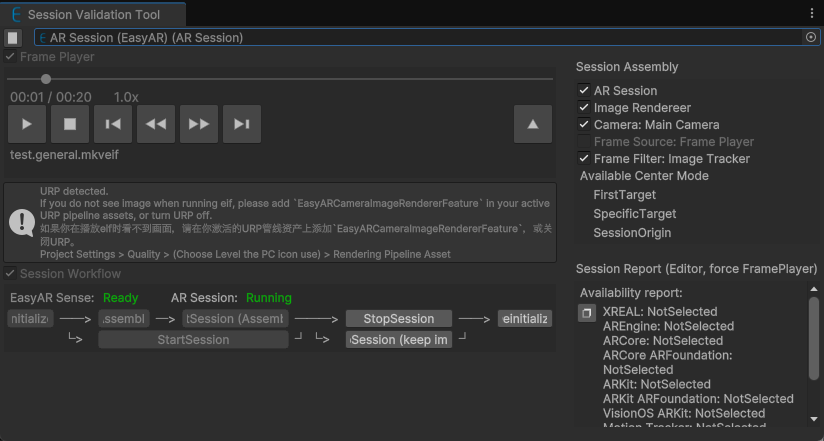Click the eject triangle button
This screenshot has height=441, width=824.
point(532,124)
